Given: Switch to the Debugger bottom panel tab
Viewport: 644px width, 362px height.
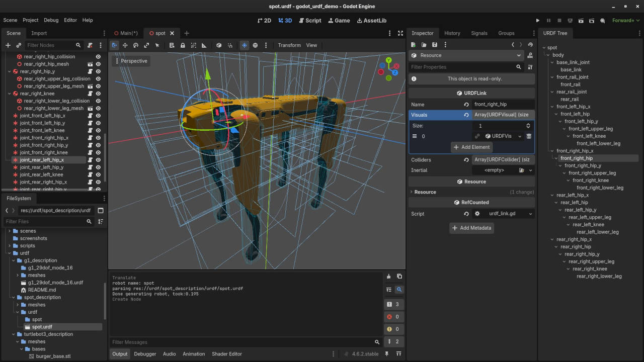Looking at the screenshot, I should pyautogui.click(x=145, y=354).
